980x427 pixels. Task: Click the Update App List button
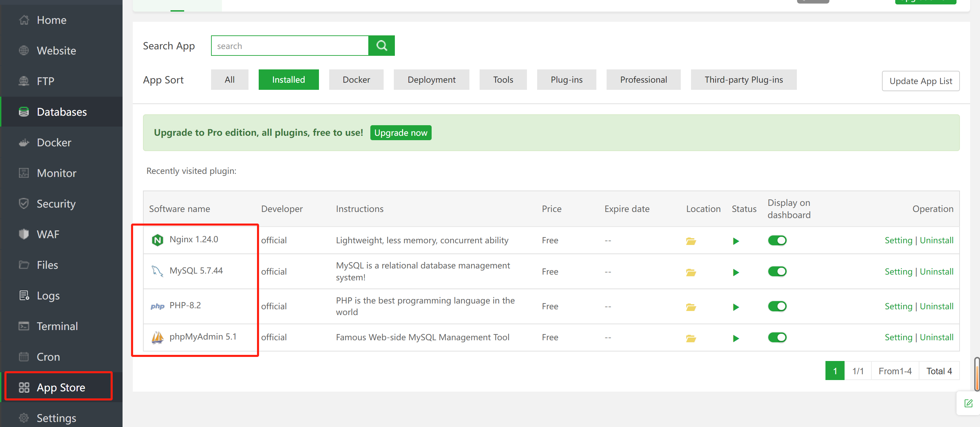pyautogui.click(x=921, y=81)
